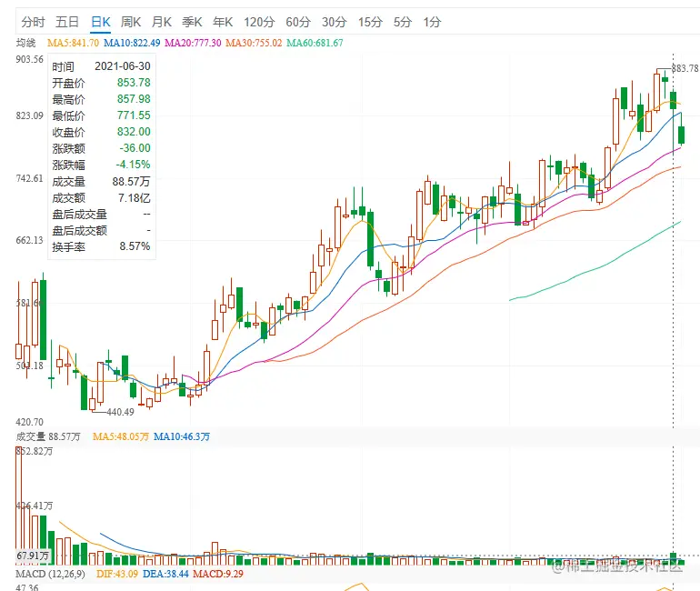Click the 成交量 88.57万 volume header
The image size is (700, 591).
[48, 436]
